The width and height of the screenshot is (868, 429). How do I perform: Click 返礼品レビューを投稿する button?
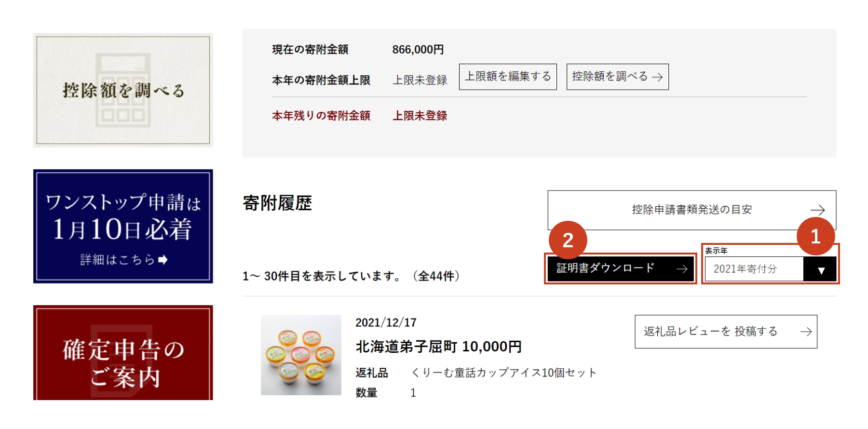pyautogui.click(x=726, y=332)
